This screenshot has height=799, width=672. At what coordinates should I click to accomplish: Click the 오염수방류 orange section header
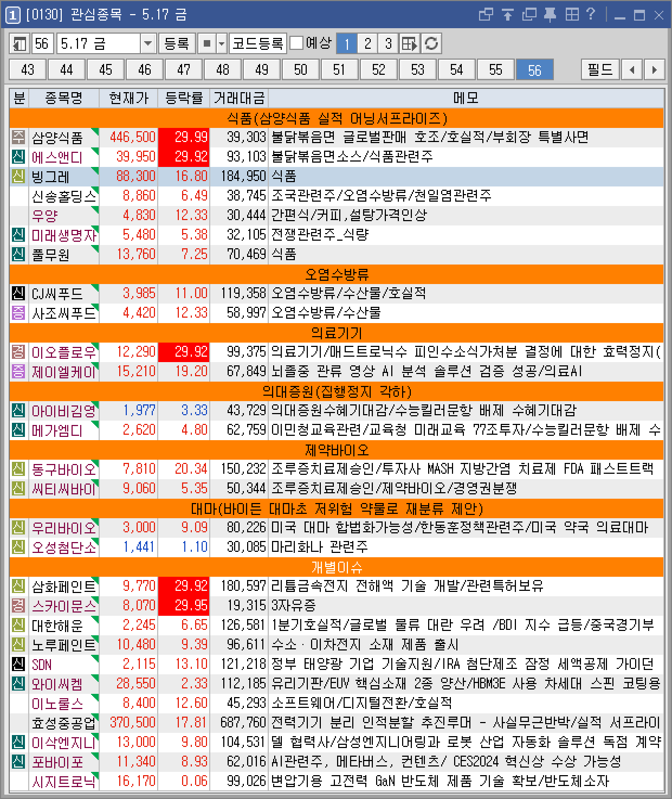tap(337, 274)
